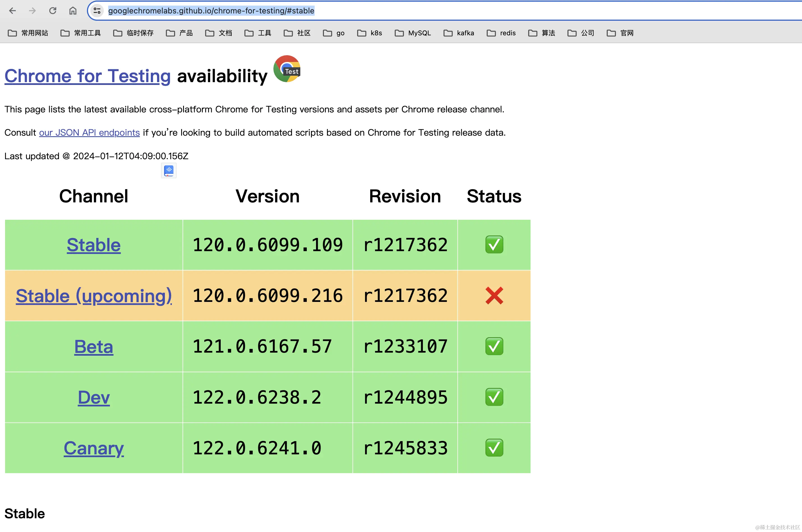The height and width of the screenshot is (532, 802).
Task: Go to the home page icon
Action: pos(73,11)
